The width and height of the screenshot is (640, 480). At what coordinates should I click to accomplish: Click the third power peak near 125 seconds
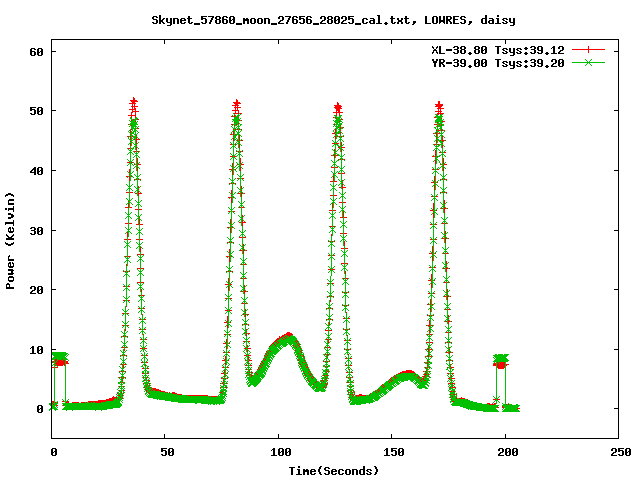(x=338, y=108)
